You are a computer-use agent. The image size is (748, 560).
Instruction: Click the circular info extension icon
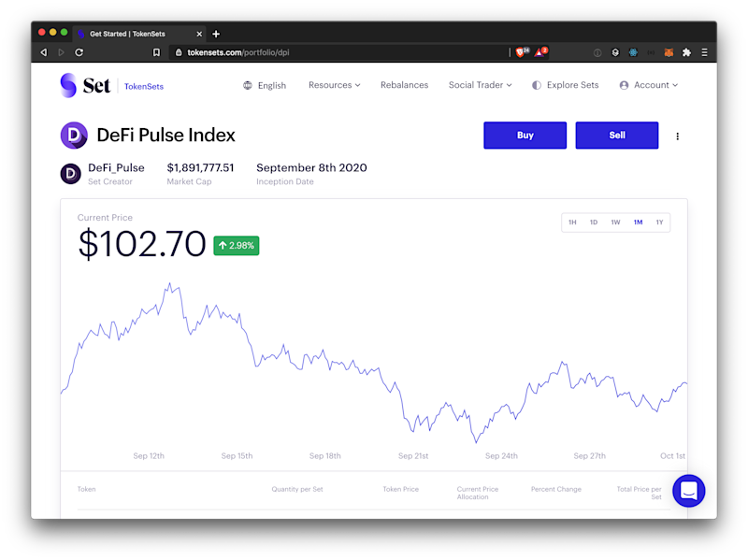pyautogui.click(x=597, y=52)
